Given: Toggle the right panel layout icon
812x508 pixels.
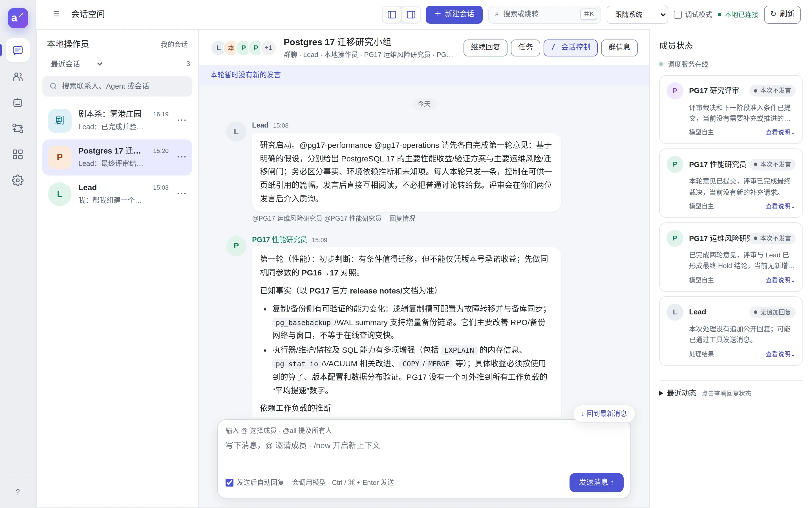Looking at the screenshot, I should pyautogui.click(x=411, y=14).
